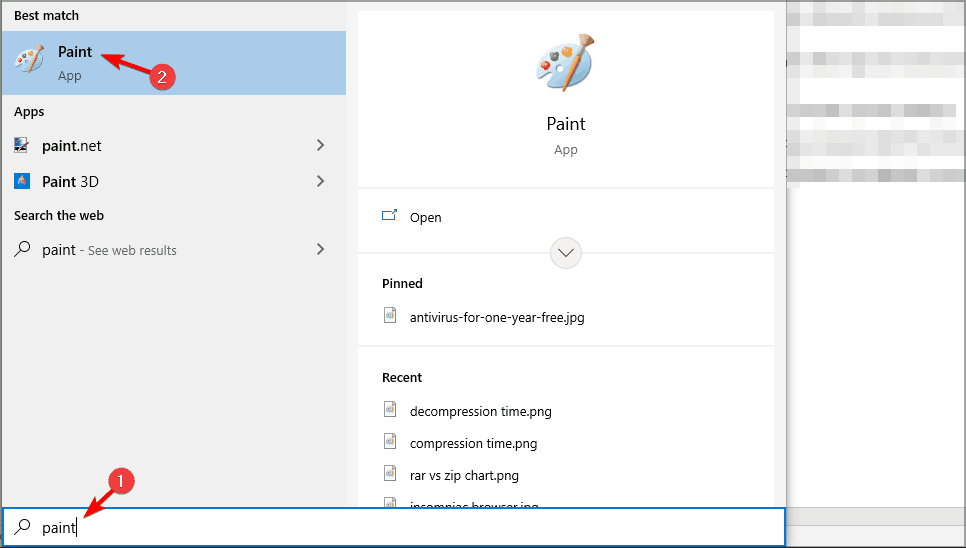Click Open to launch Paint

[x=425, y=217]
